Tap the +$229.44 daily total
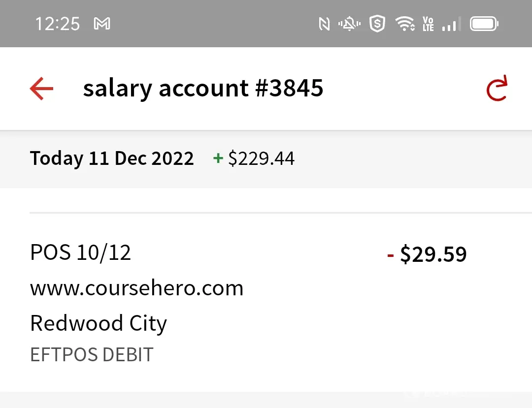This screenshot has height=408, width=532. (254, 158)
